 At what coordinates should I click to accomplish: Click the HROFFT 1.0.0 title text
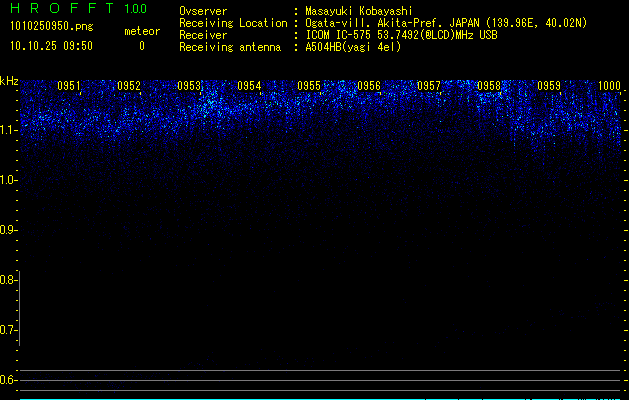click(x=79, y=8)
